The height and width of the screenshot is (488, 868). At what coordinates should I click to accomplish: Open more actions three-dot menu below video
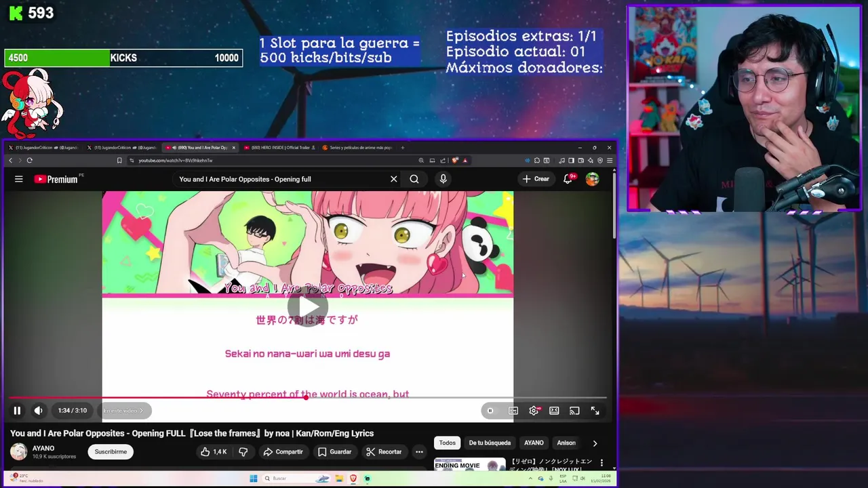(x=419, y=451)
